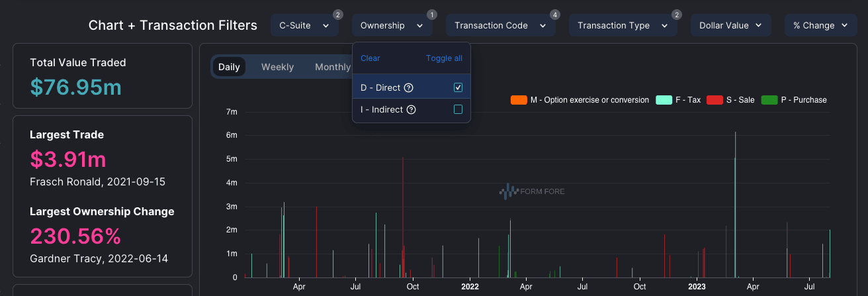Click Toggle all in Ownership menu
Viewport: 868px width, 296px height.
click(444, 58)
